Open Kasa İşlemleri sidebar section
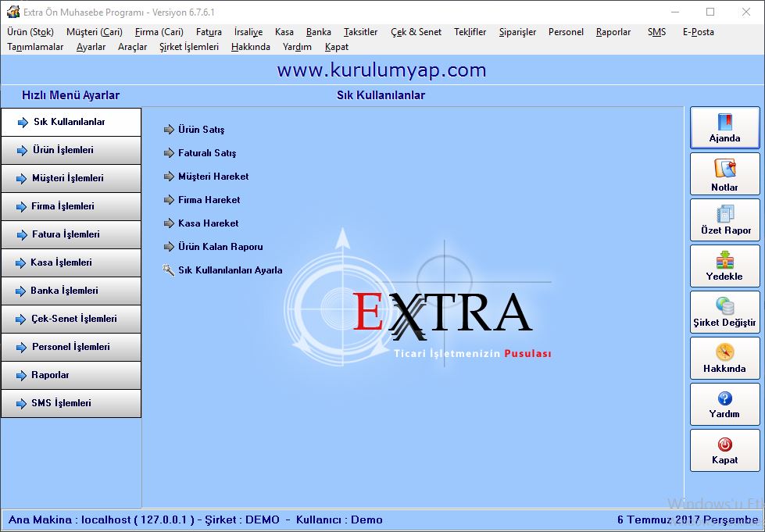This screenshot has height=532, width=765. tap(71, 262)
